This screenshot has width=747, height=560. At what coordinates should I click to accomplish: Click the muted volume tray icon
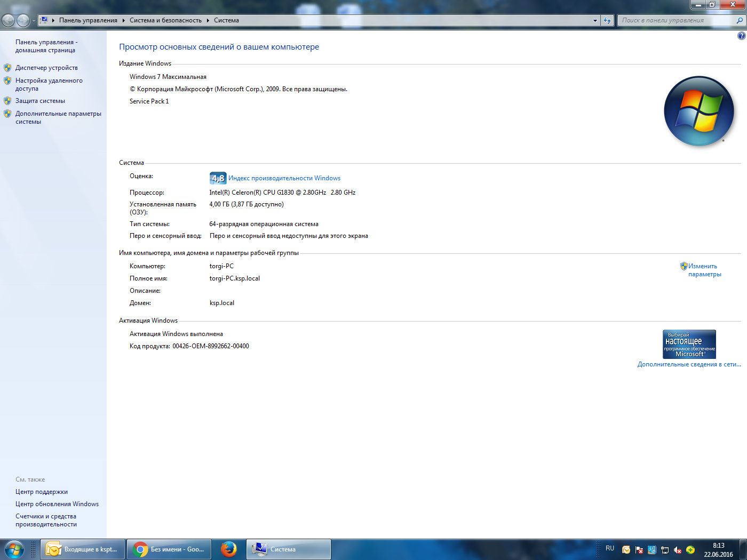tap(678, 550)
